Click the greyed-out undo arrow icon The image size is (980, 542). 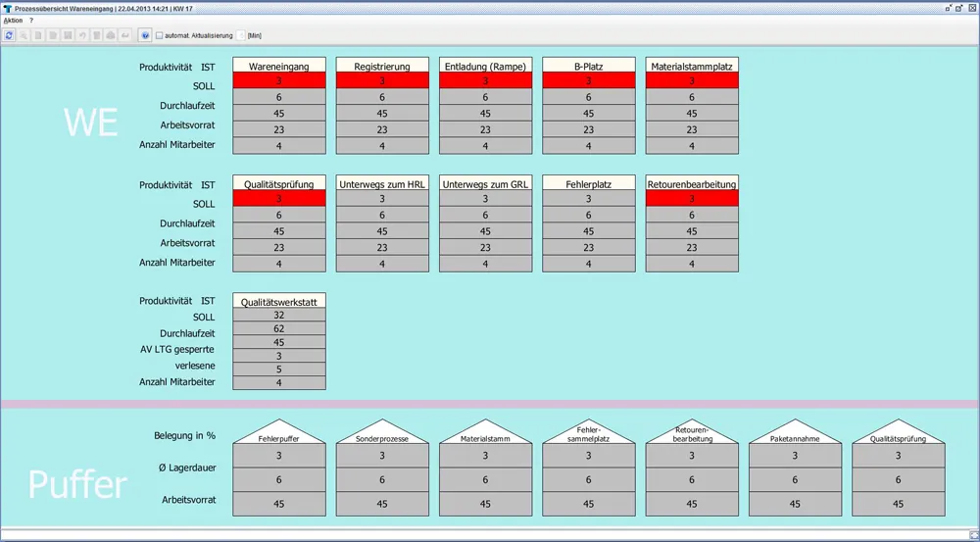coord(82,35)
